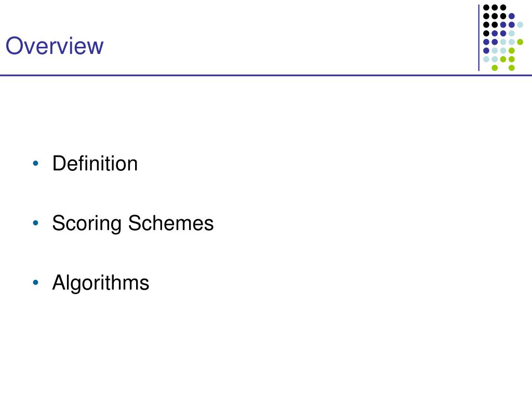Click the bullet dot before "Definition"
532x399 pixels.
pyautogui.click(x=36, y=164)
